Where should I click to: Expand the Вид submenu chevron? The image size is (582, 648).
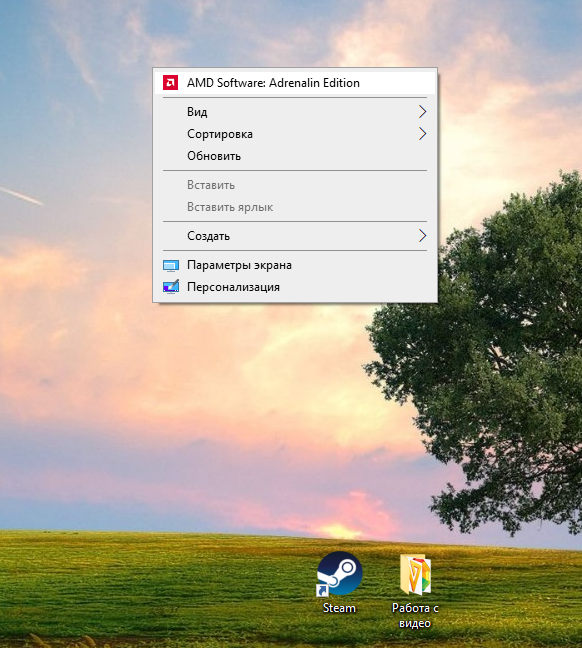[422, 112]
